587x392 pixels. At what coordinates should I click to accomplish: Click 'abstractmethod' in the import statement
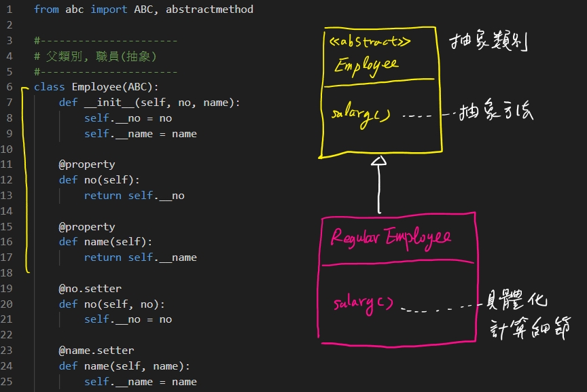216,10
